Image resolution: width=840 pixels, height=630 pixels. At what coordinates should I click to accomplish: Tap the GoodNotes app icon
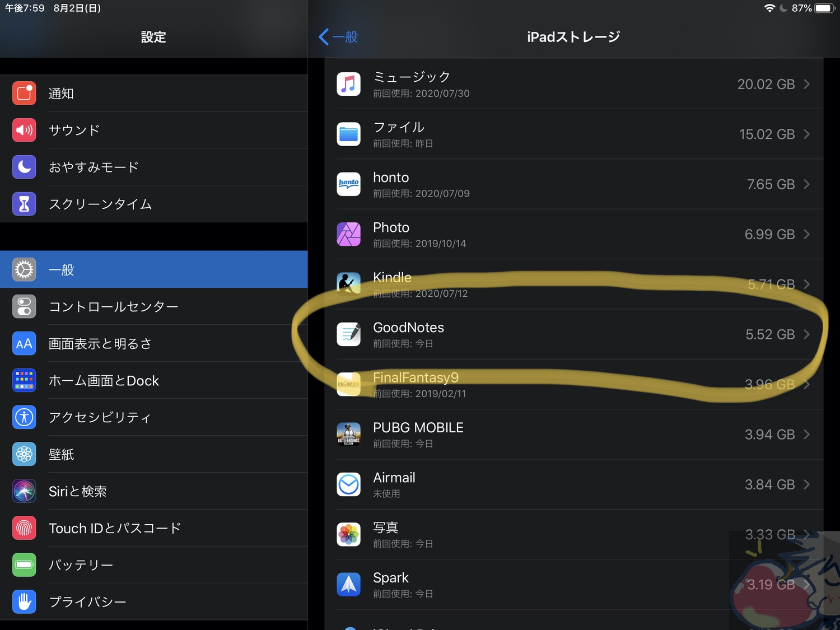348,334
